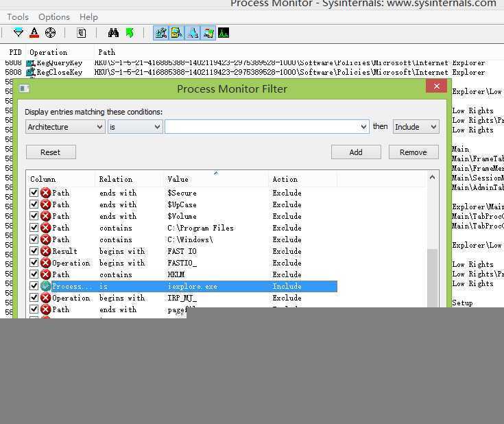Click the Find binoculars icon

coord(113,33)
